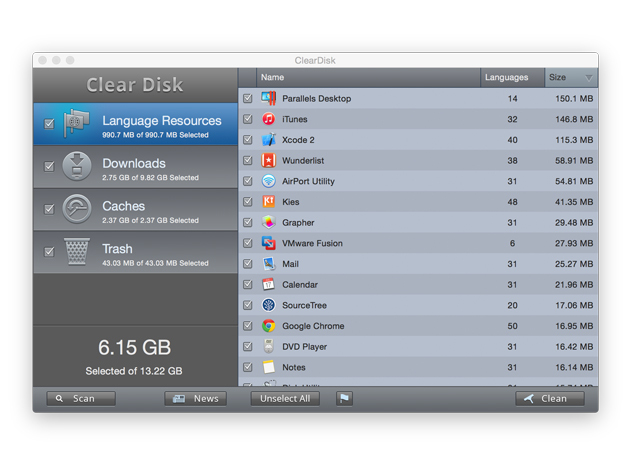This screenshot has width=630, height=473.
Task: Click Google Chrome's language count 50
Action: pyautogui.click(x=512, y=326)
